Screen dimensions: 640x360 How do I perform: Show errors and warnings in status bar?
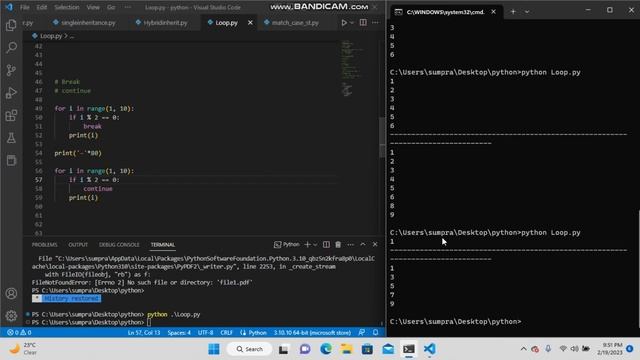click(x=19, y=333)
